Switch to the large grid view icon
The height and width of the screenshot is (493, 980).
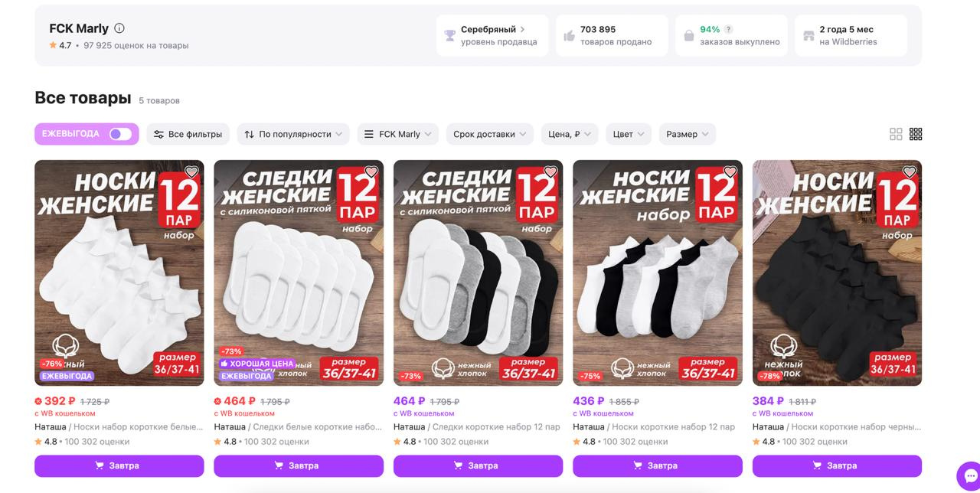pos(896,134)
